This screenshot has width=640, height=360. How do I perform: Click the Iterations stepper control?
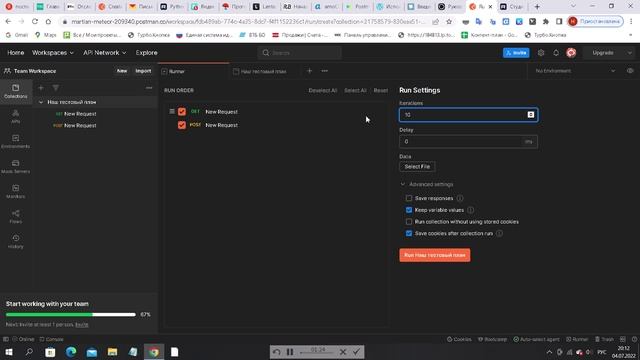[x=531, y=115]
